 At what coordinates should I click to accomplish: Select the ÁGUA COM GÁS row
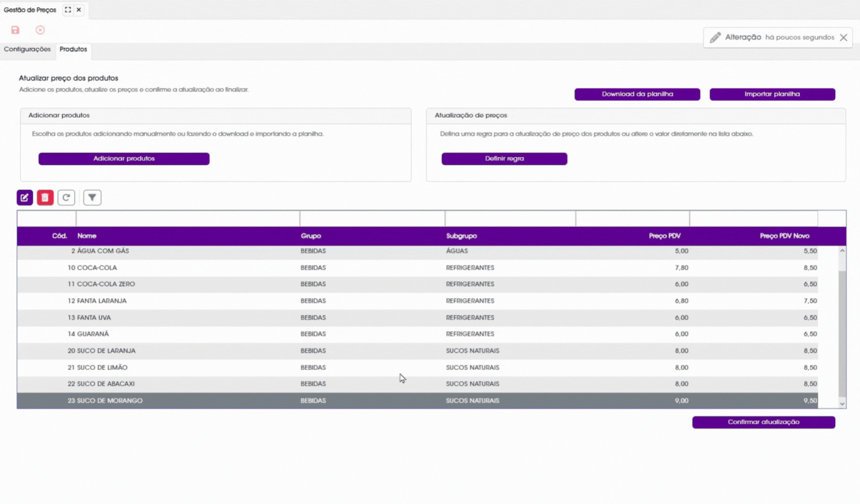click(x=417, y=251)
